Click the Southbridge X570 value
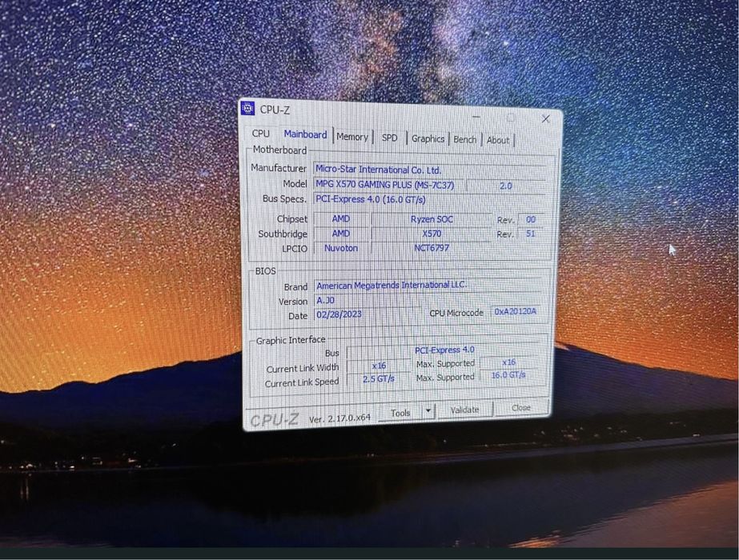 coord(432,234)
